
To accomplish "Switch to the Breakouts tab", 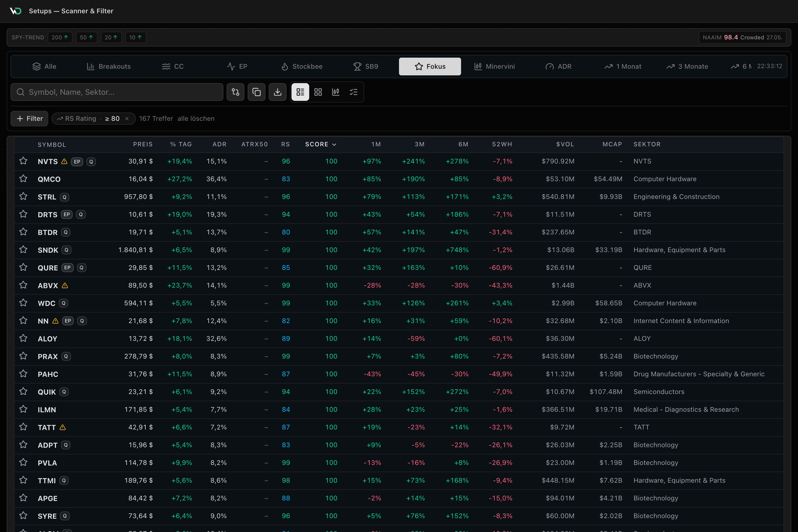I will click(109, 66).
